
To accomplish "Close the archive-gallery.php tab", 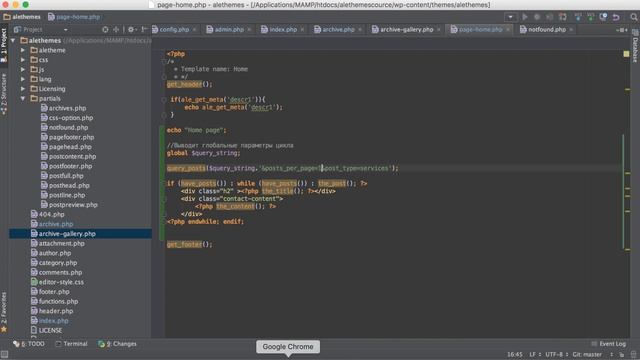I will coord(439,30).
